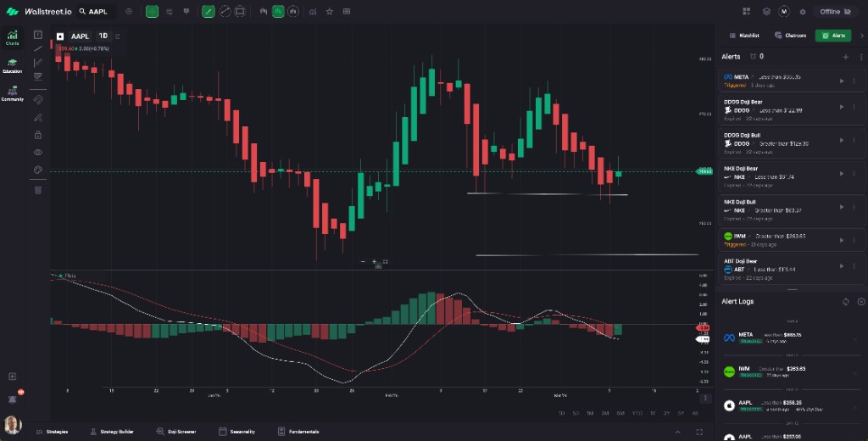Click the Offline status button
Image resolution: width=868 pixels, height=441 pixels.
tap(835, 12)
